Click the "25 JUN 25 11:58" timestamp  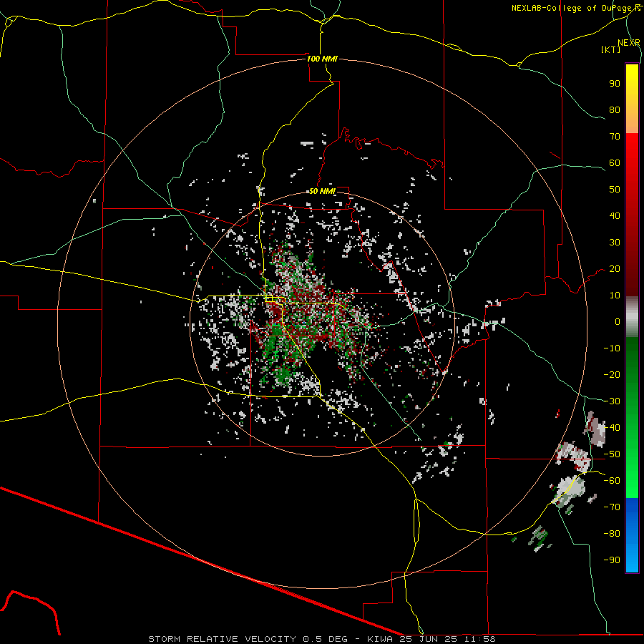coord(448,639)
